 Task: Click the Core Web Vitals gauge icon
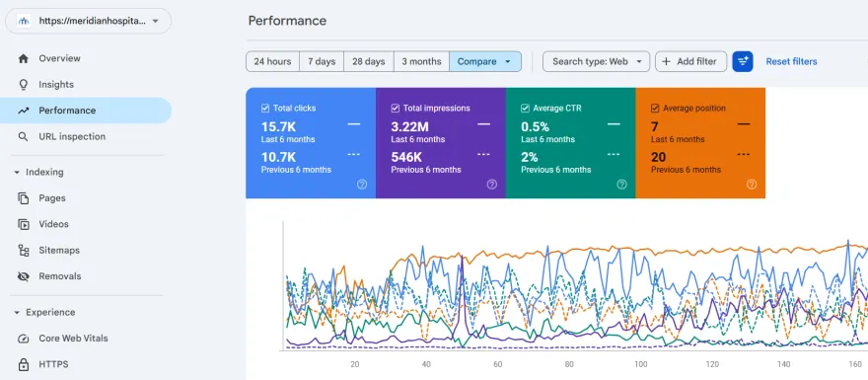(x=24, y=339)
